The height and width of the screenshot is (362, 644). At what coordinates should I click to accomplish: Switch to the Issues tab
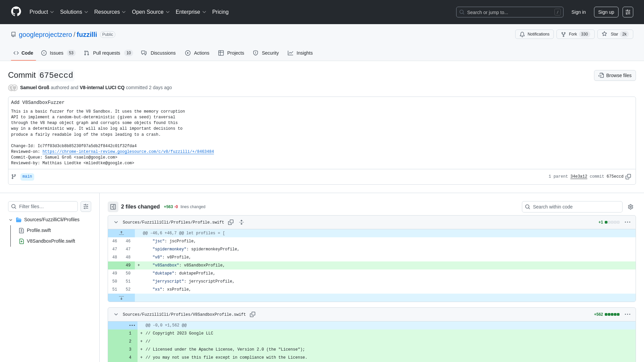click(58, 53)
